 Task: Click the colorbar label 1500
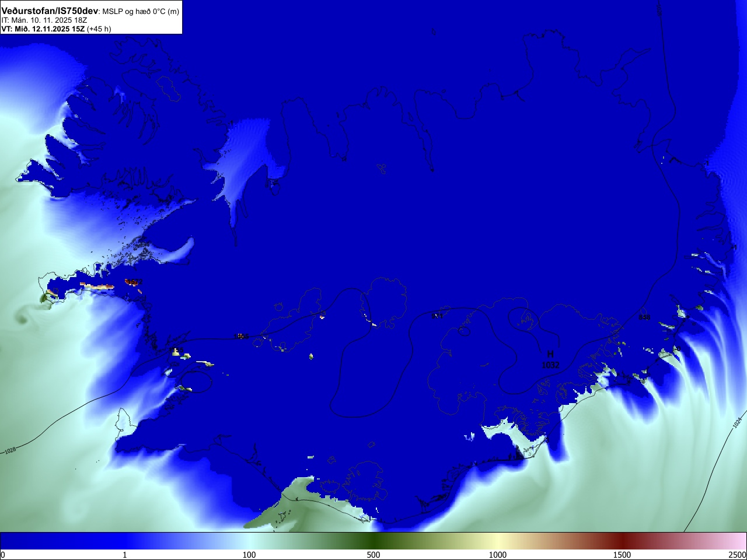pyautogui.click(x=622, y=555)
